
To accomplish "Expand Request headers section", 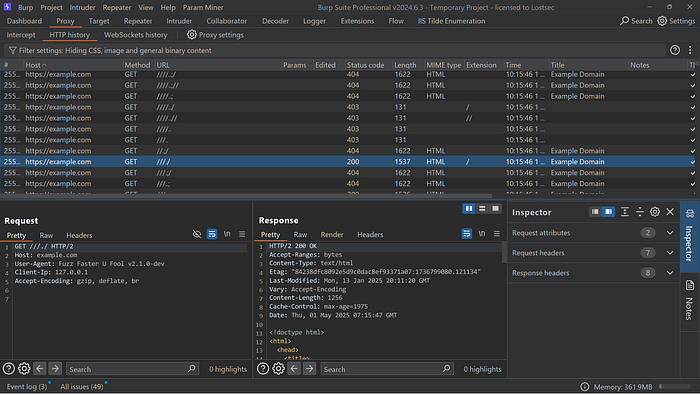I will [x=670, y=253].
